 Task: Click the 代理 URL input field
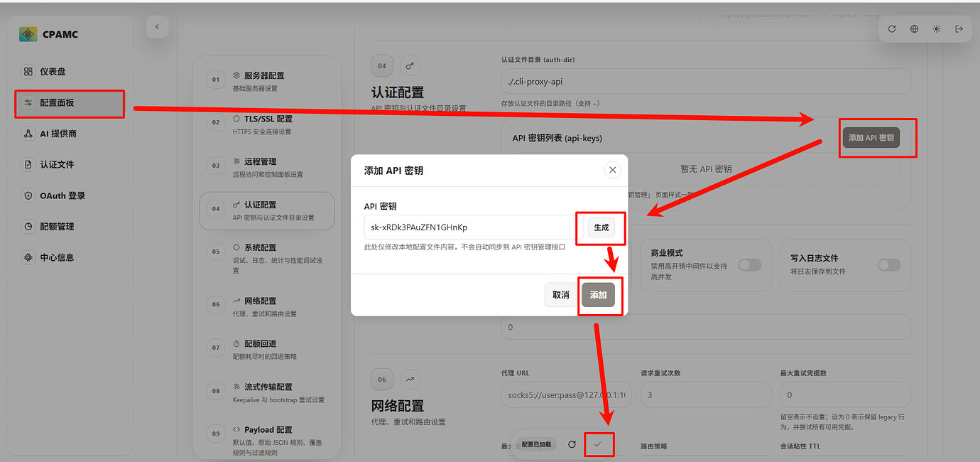(x=566, y=394)
